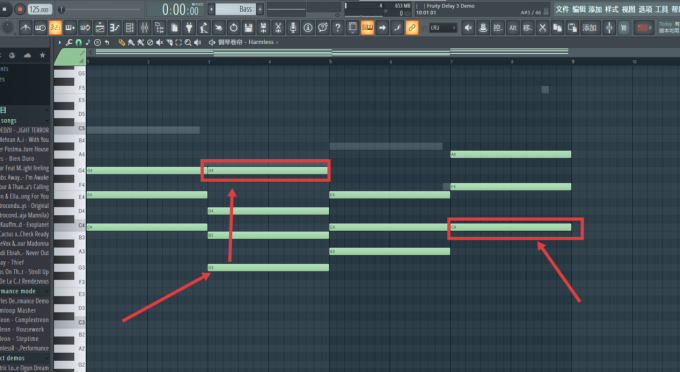Toggle the orange 3.2.1 countdown button
The height and width of the screenshot is (372, 680).
coord(55,28)
